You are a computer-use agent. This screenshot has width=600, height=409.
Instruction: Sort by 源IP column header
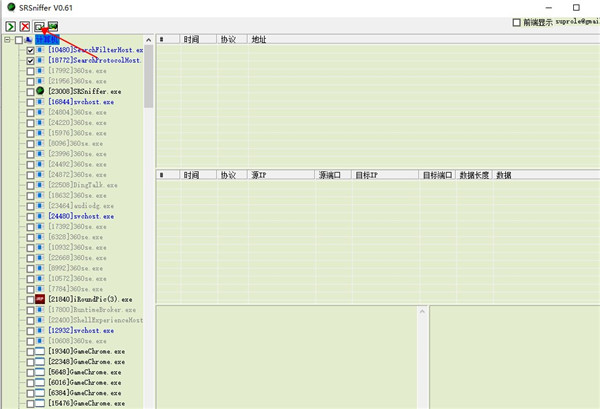[x=265, y=174]
